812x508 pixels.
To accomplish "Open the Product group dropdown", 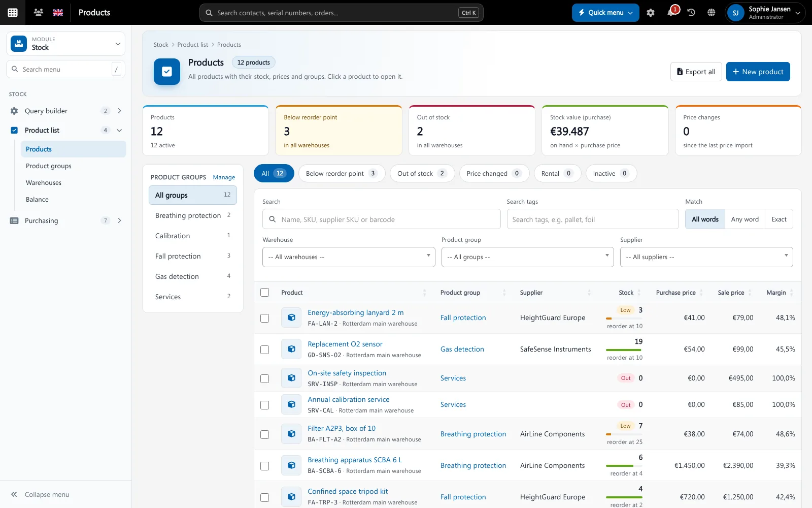I will 527,257.
